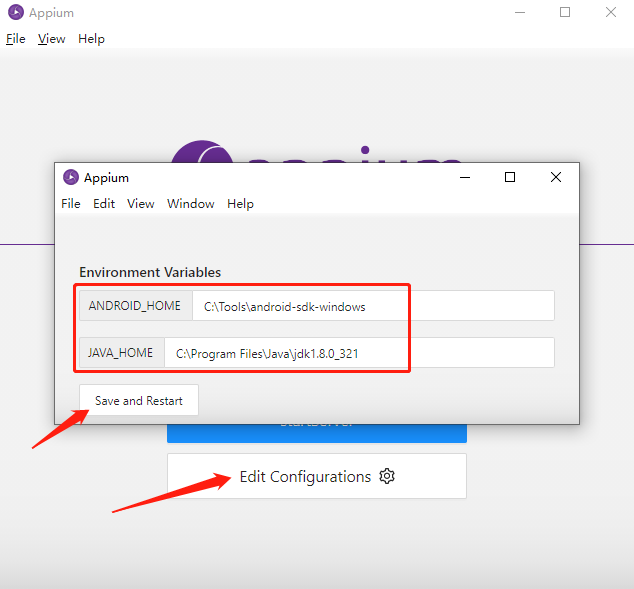634x589 pixels.
Task: Open Help menu in main Appium window
Action: [x=91, y=39]
